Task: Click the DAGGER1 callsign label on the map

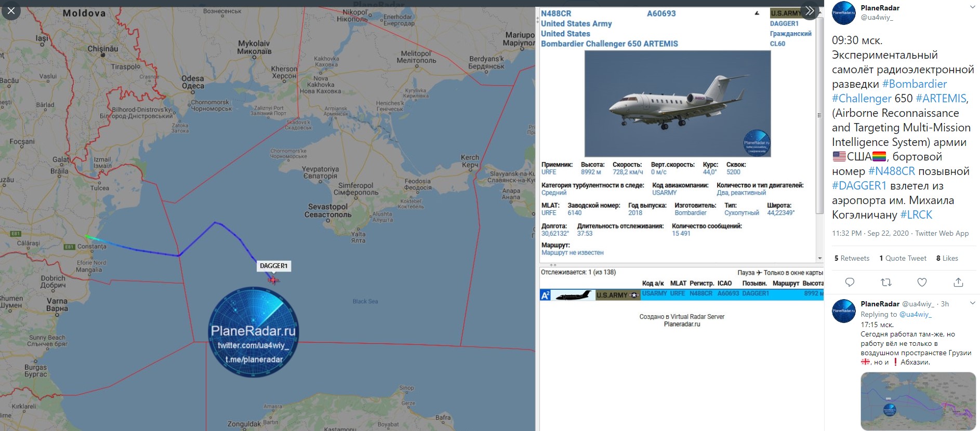Action: [x=273, y=266]
